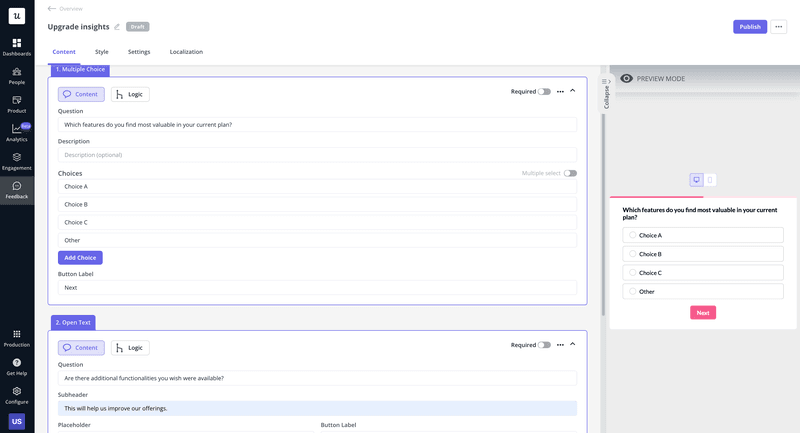Publish the survey
This screenshot has height=433, width=800.
click(x=750, y=27)
